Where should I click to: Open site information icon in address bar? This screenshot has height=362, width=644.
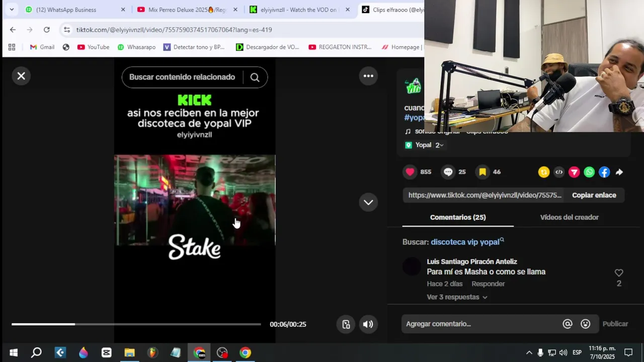click(x=67, y=30)
